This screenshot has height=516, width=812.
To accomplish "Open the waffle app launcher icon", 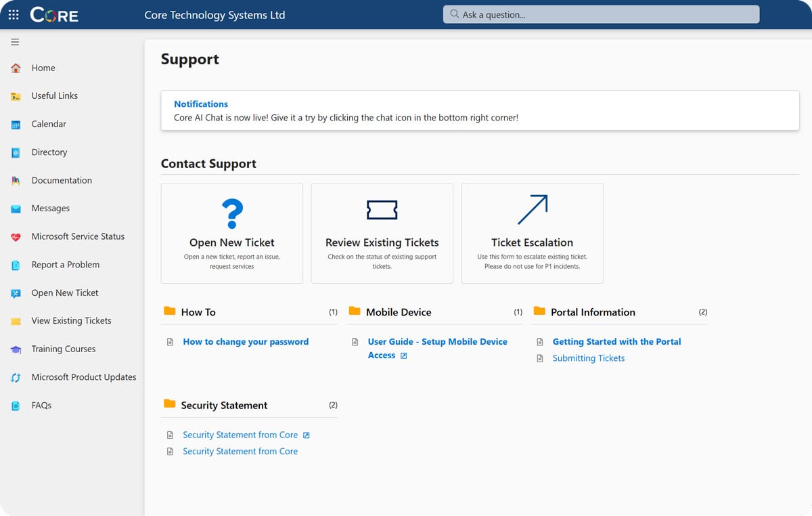I will [14, 14].
